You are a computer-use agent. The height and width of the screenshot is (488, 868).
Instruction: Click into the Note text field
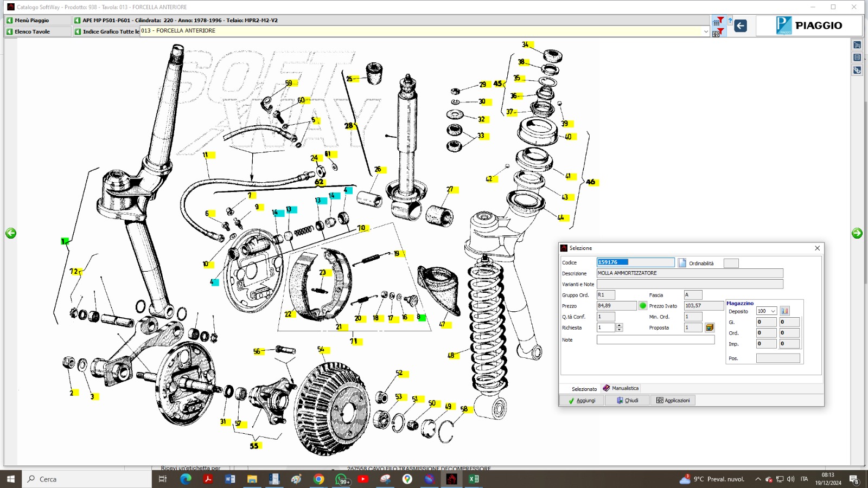[655, 340]
